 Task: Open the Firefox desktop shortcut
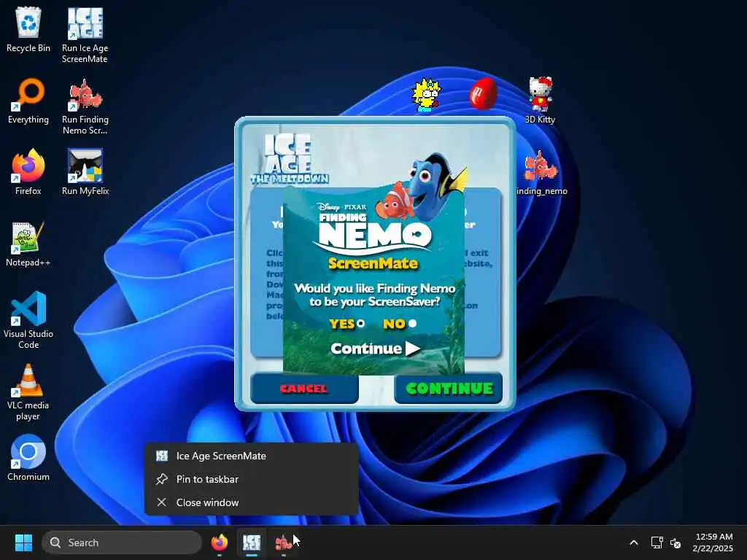pos(28,172)
